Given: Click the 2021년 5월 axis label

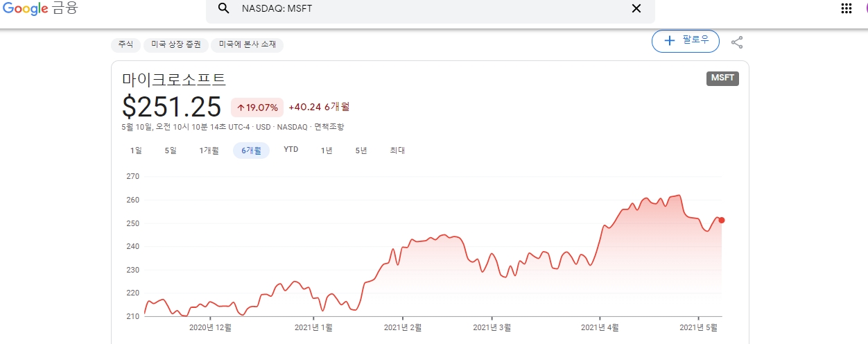Looking at the screenshot, I should click(x=698, y=327).
